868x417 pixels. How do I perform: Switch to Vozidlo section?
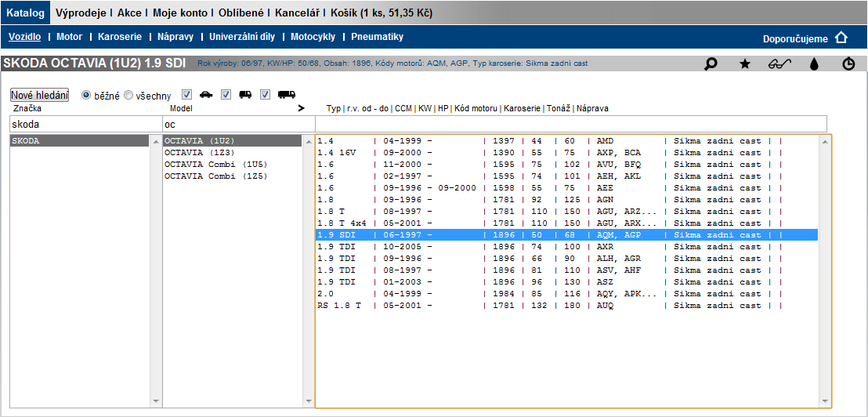(x=25, y=37)
